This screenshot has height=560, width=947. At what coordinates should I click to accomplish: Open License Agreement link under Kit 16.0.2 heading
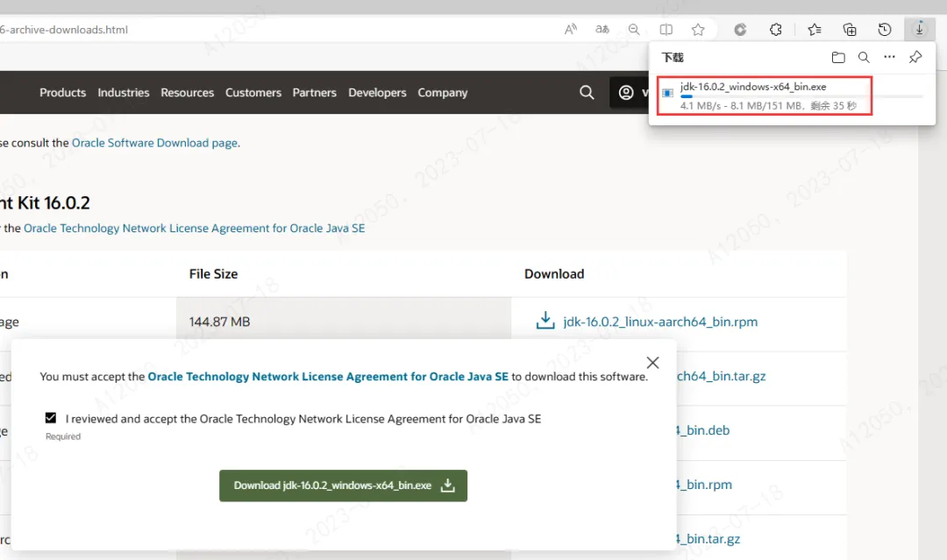click(x=195, y=228)
